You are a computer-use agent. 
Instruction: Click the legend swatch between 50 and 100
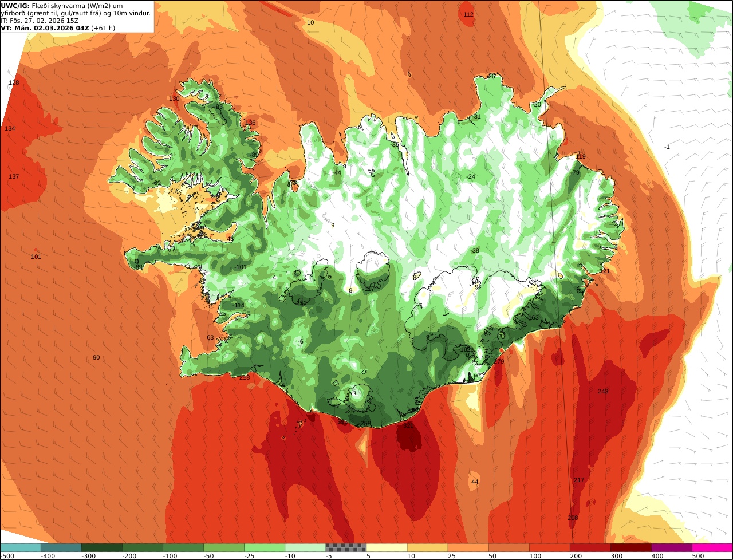click(x=509, y=547)
